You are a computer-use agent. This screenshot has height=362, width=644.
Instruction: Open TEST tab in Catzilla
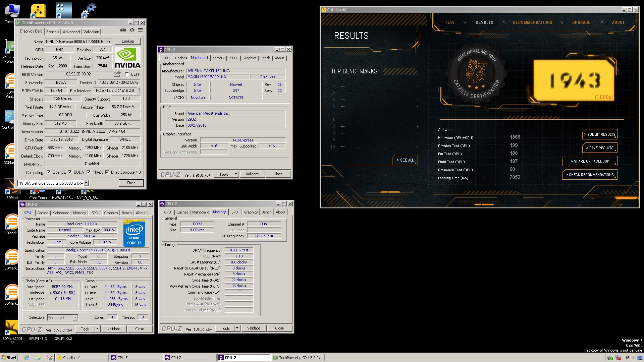pyautogui.click(x=450, y=22)
